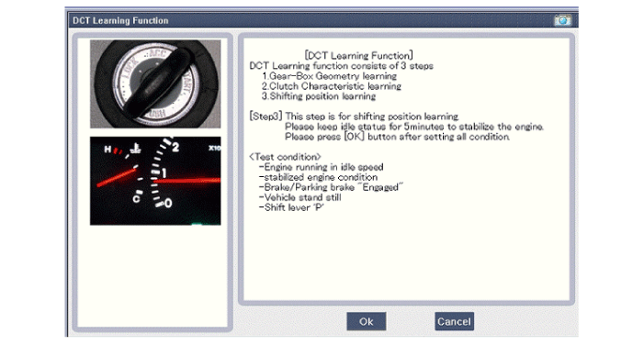644x345 pixels.
Task: Click the camera screenshot icon in title bar
Action: [562, 20]
